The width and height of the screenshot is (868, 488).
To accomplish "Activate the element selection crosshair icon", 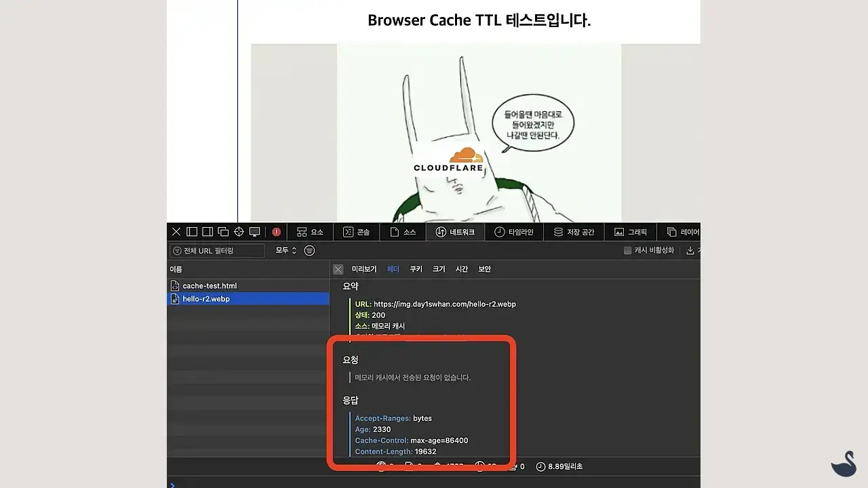I will coord(239,232).
